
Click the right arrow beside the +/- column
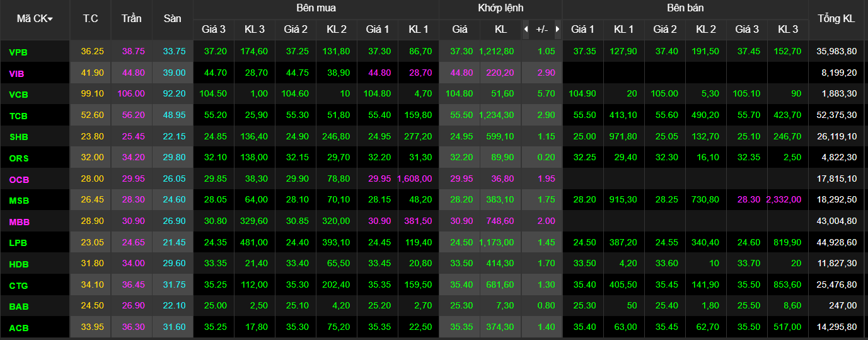(557, 29)
